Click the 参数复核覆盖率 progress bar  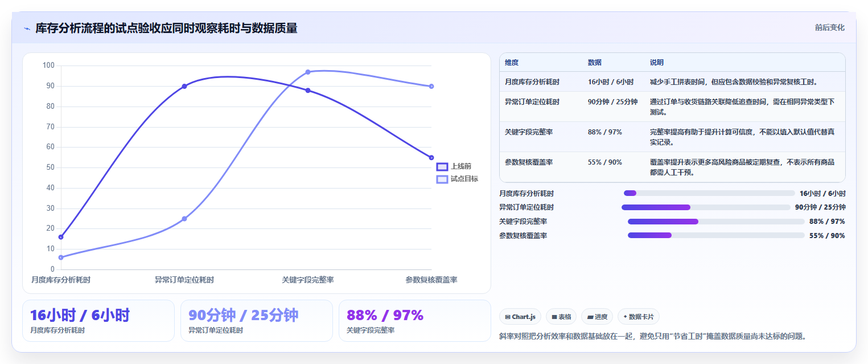pyautogui.click(x=716, y=235)
